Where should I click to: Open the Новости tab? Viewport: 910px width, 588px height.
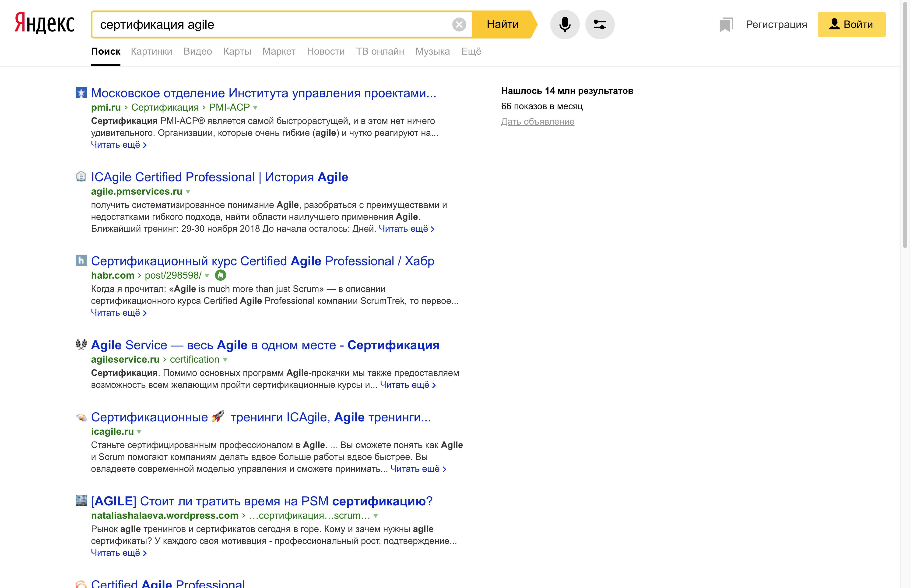(x=326, y=51)
